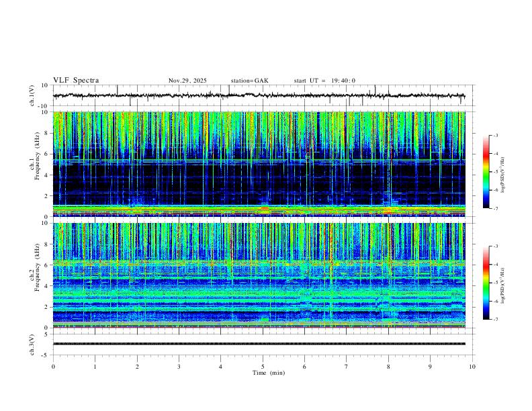Click the -3 label on ch.1 color bar
This screenshot has height=411, width=532.
click(495, 135)
